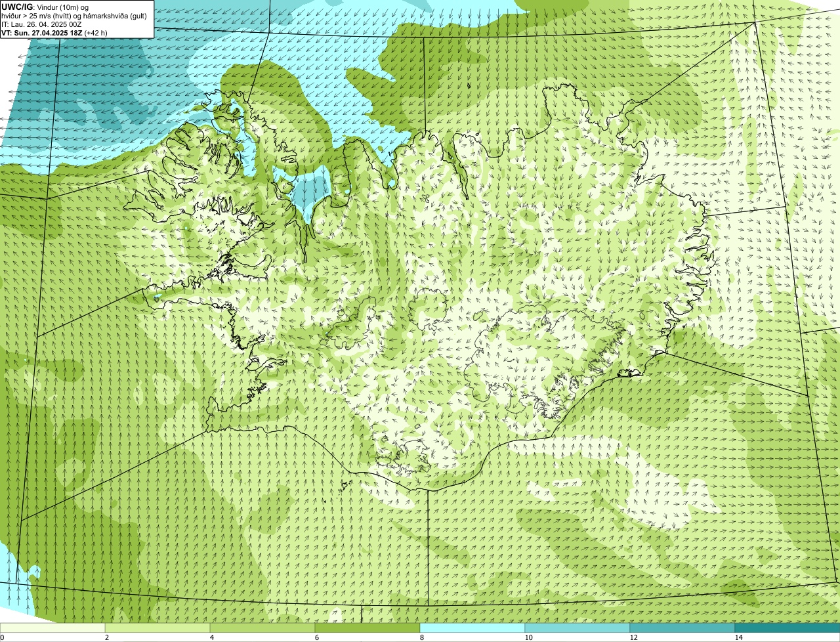Click the legend value '6'
Viewport: 840px width, 642px height.
tap(316, 637)
